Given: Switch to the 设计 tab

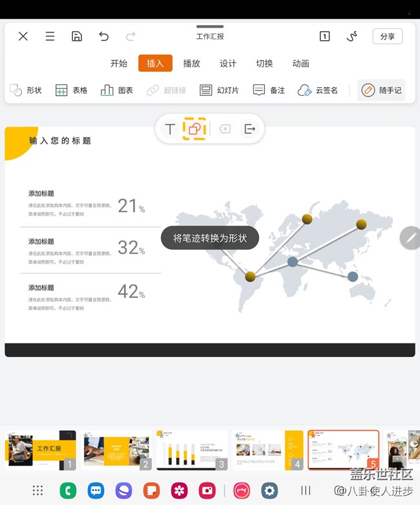Looking at the screenshot, I should point(228,63).
